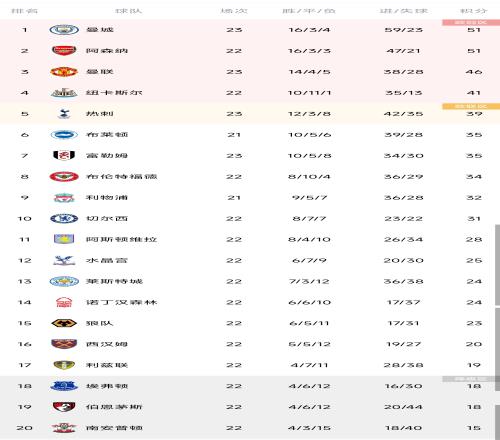Click the gray relegation zone badge
The image size is (500, 440).
tap(471, 379)
